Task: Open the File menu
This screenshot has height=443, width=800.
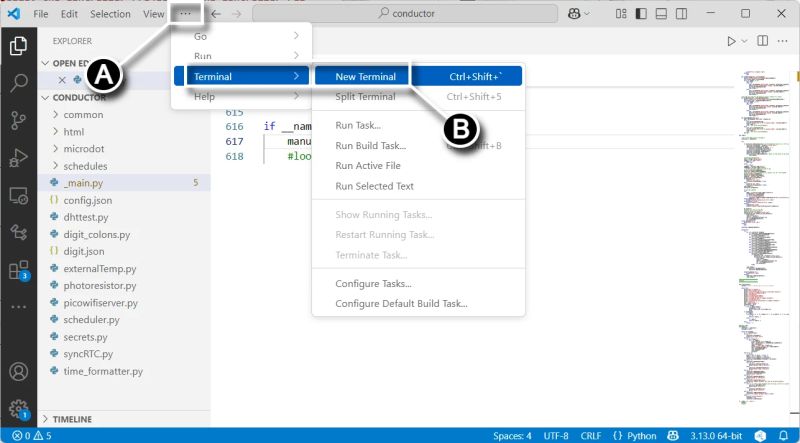Action: tap(40, 14)
